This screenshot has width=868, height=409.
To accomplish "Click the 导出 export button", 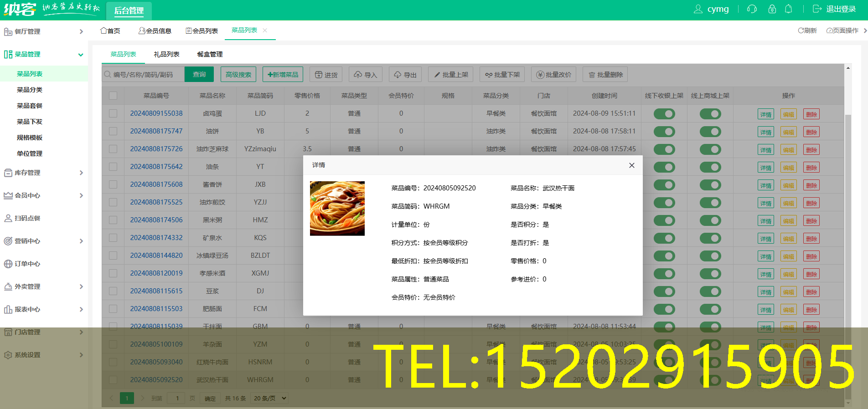I will [405, 74].
